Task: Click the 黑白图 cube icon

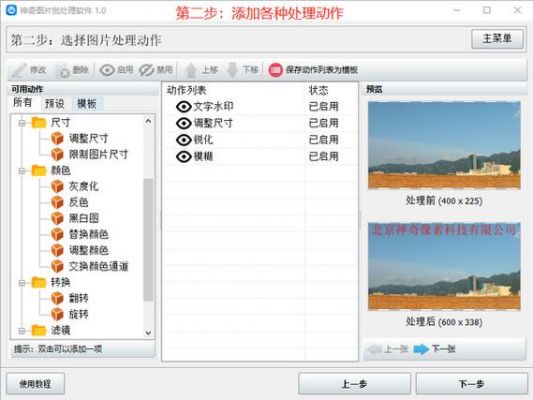Action: (x=57, y=218)
